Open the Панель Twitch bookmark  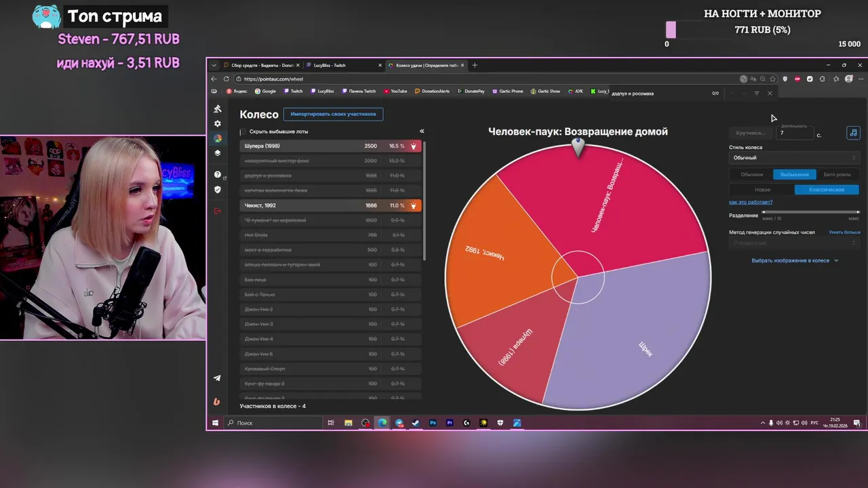point(359,91)
